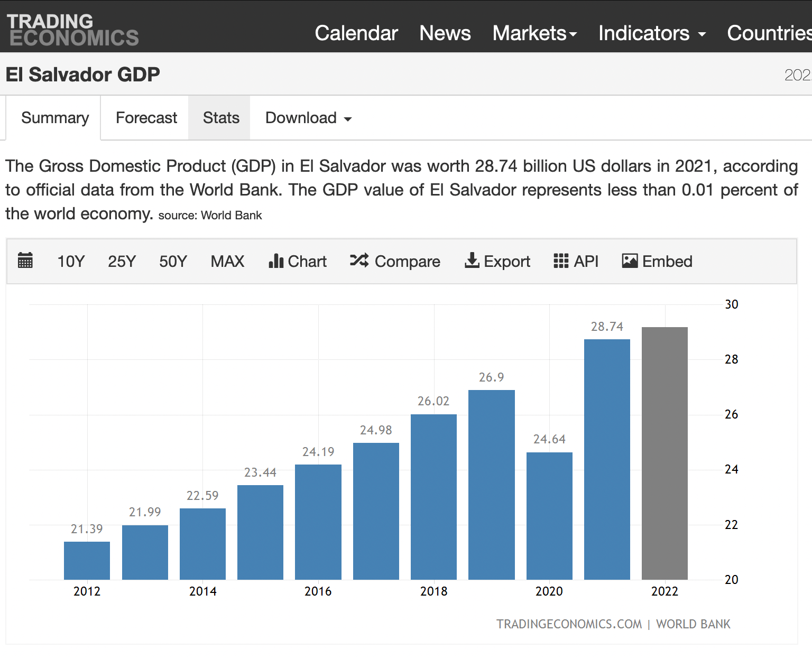Open Calendar in the top navigation
The image size is (812, 659).
point(356,33)
